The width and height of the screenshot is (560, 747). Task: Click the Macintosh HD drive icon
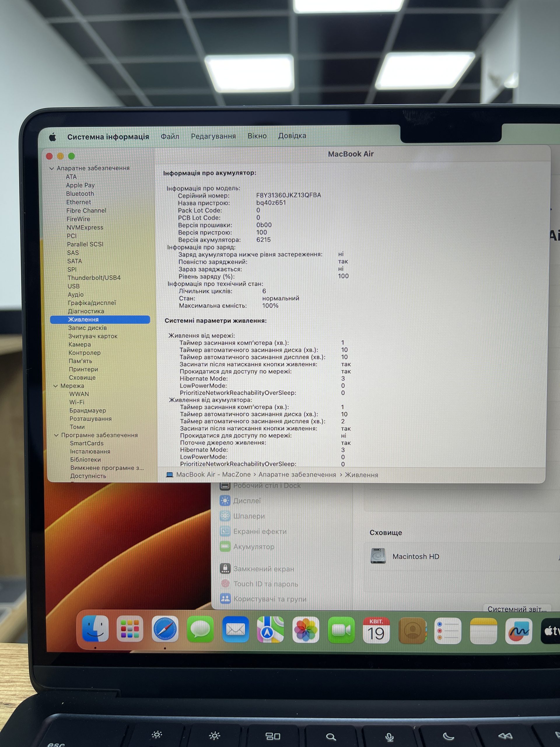click(x=378, y=556)
